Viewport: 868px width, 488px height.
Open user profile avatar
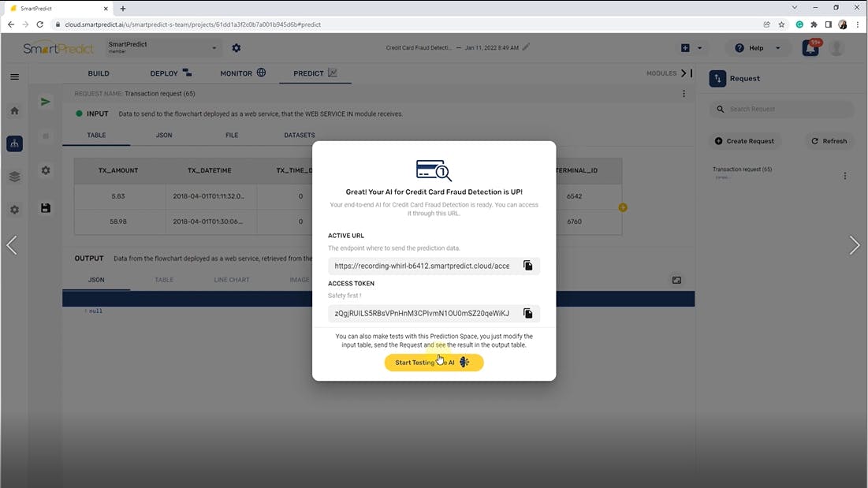click(837, 48)
